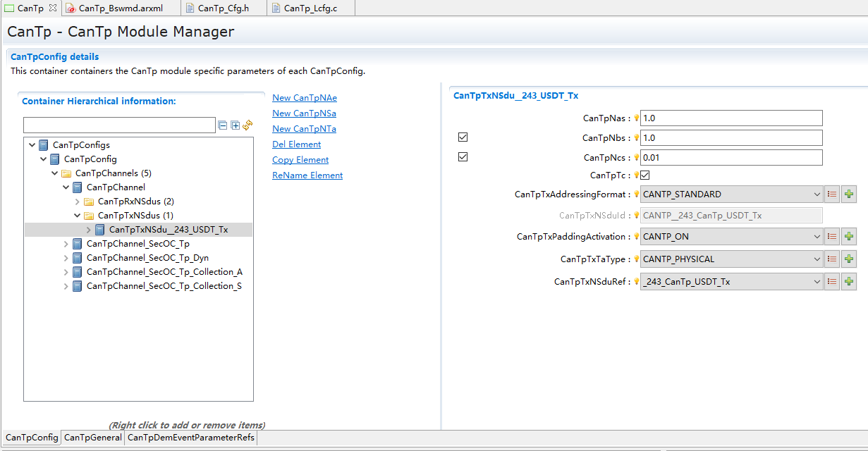
Task: Uncheck the CanTpTc checkbox
Action: (x=645, y=175)
